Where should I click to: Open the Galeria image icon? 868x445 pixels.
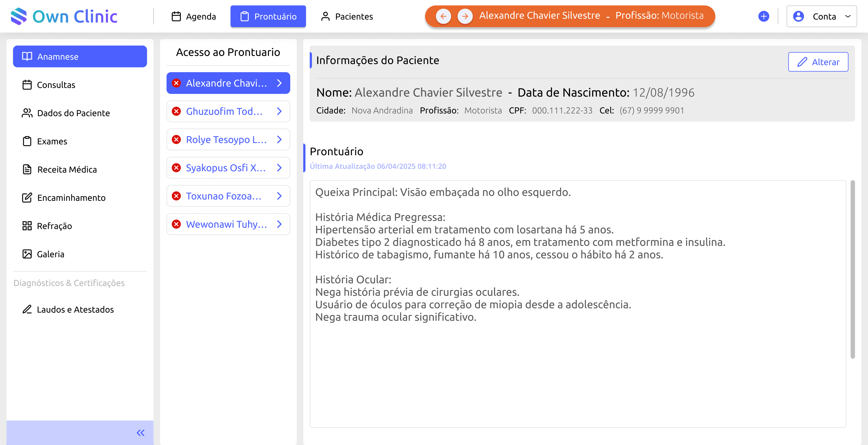pos(27,254)
